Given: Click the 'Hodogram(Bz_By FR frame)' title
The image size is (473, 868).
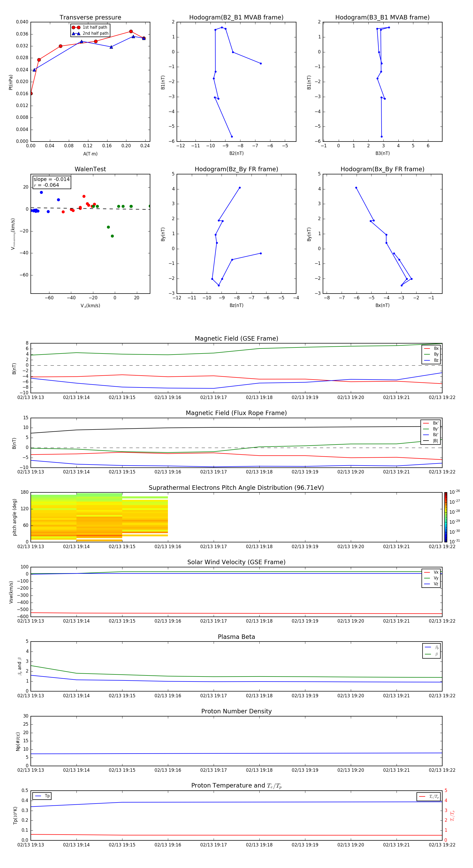Looking at the screenshot, I should click(236, 169).
